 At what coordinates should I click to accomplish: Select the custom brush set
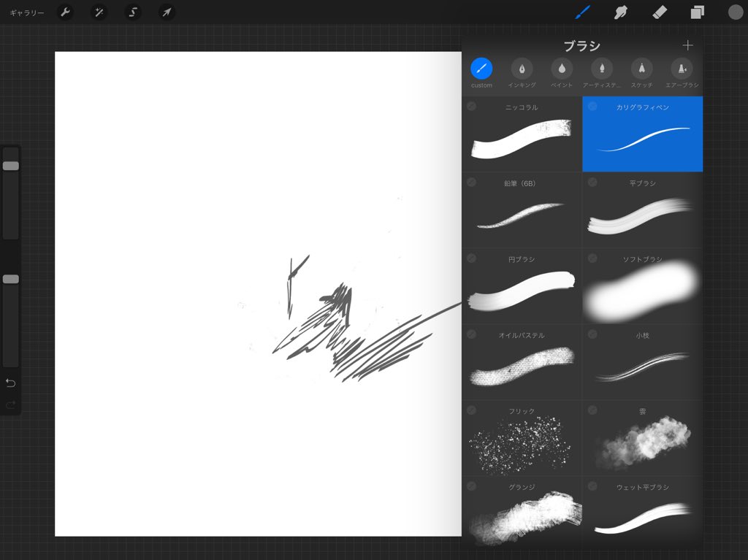tap(481, 74)
